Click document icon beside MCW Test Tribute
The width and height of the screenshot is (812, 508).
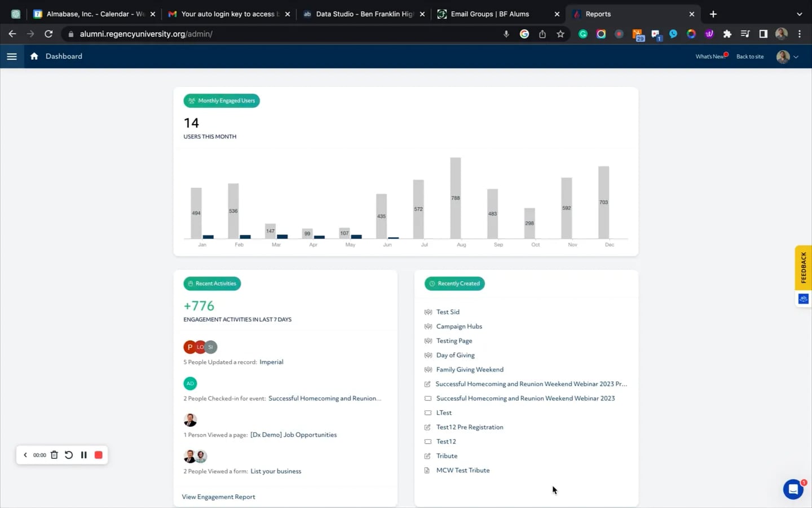tap(427, 470)
